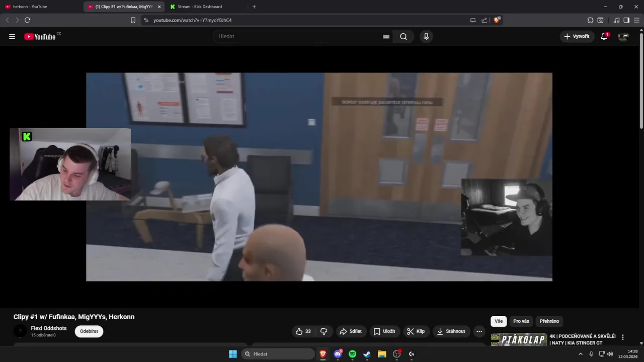Open Spotify from the taskbar
The image size is (644, 362).
pyautogui.click(x=353, y=354)
